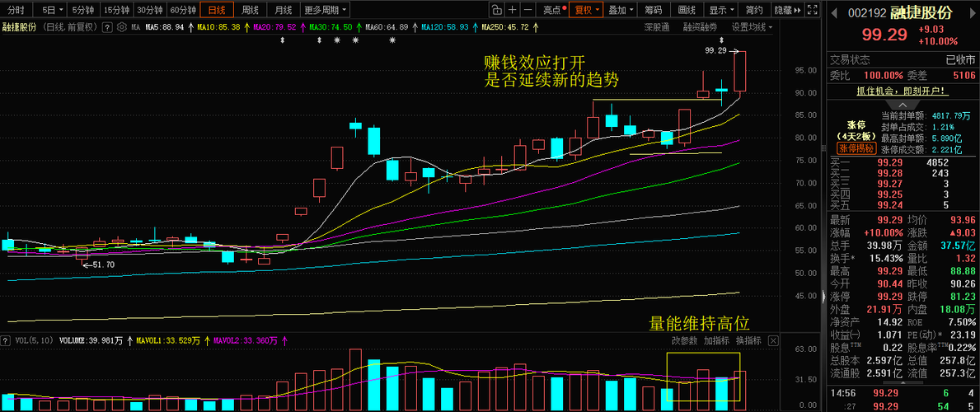Toggle 简约 simple mode

point(754,9)
